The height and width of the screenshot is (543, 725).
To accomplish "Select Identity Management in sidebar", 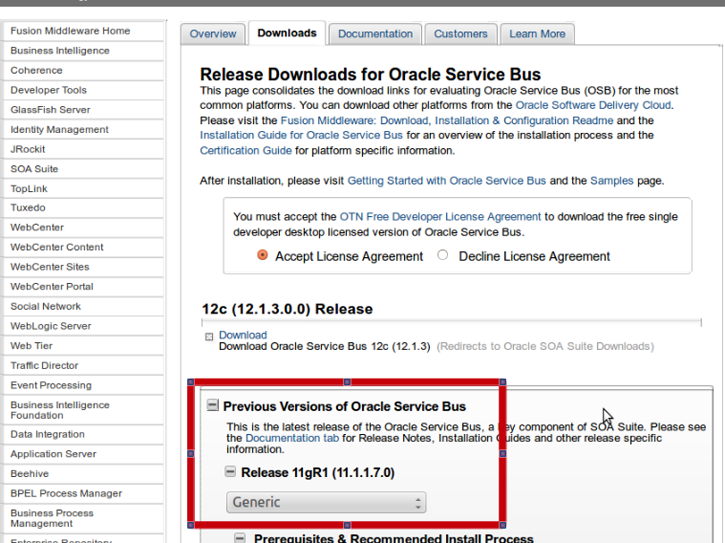I will [x=83, y=130].
